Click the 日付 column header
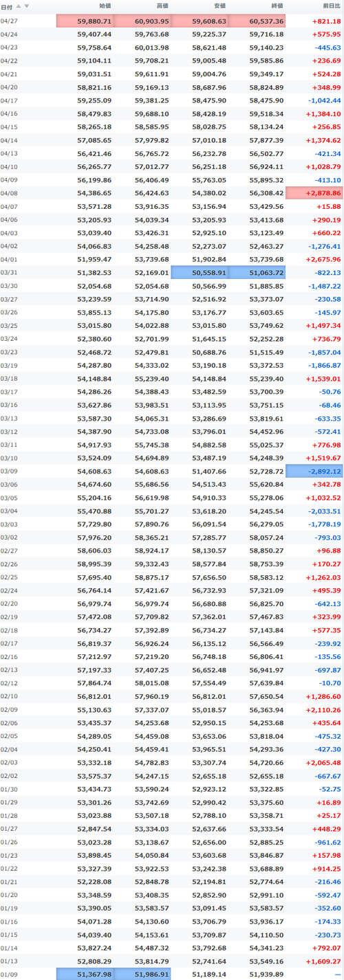Viewport: 344px width, 980px height. [x=6, y=6]
